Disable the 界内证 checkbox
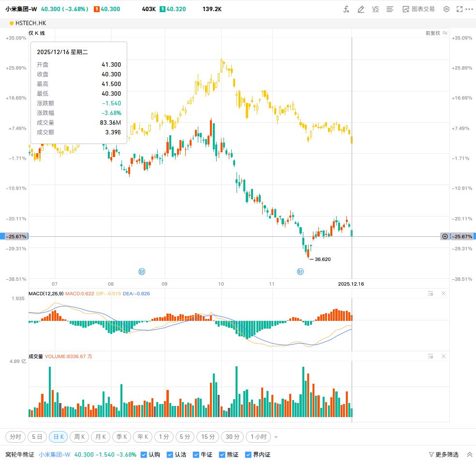The width and height of the screenshot is (476, 462). pyautogui.click(x=248, y=455)
